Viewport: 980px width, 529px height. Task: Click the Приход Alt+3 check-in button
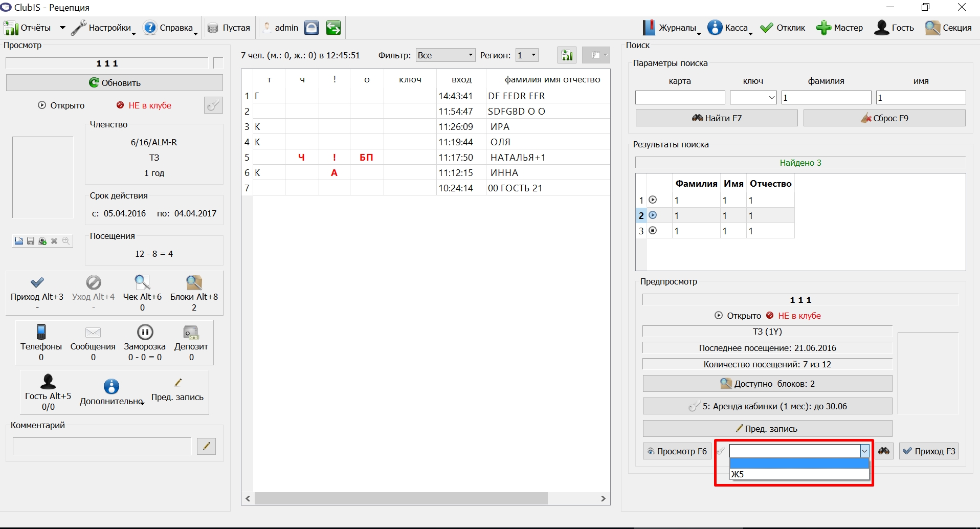point(37,293)
